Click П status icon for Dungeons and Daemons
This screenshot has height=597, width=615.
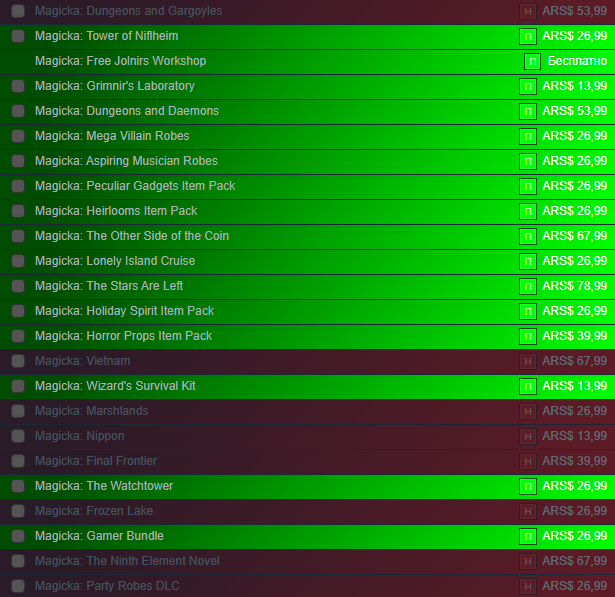(x=528, y=111)
